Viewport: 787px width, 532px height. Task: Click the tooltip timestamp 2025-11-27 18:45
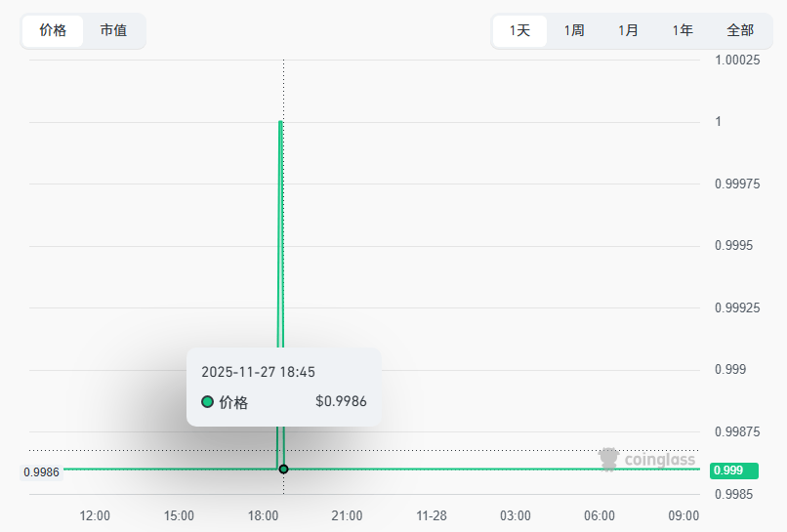[x=258, y=372]
